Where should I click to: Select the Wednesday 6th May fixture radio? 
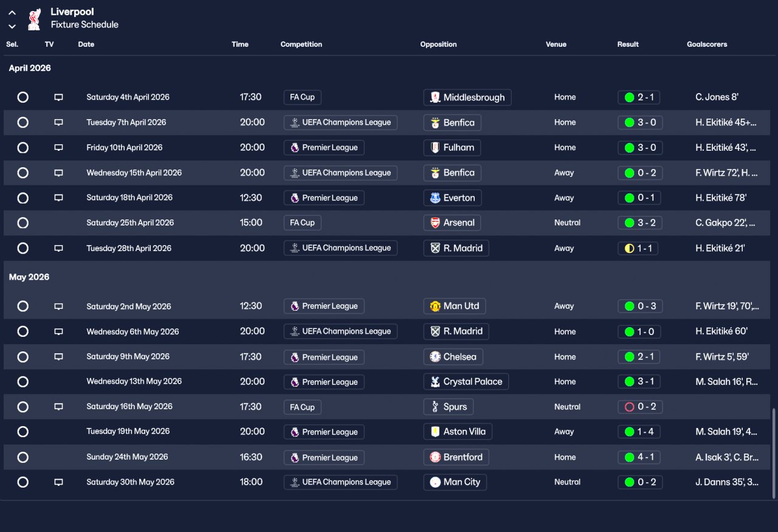point(22,331)
